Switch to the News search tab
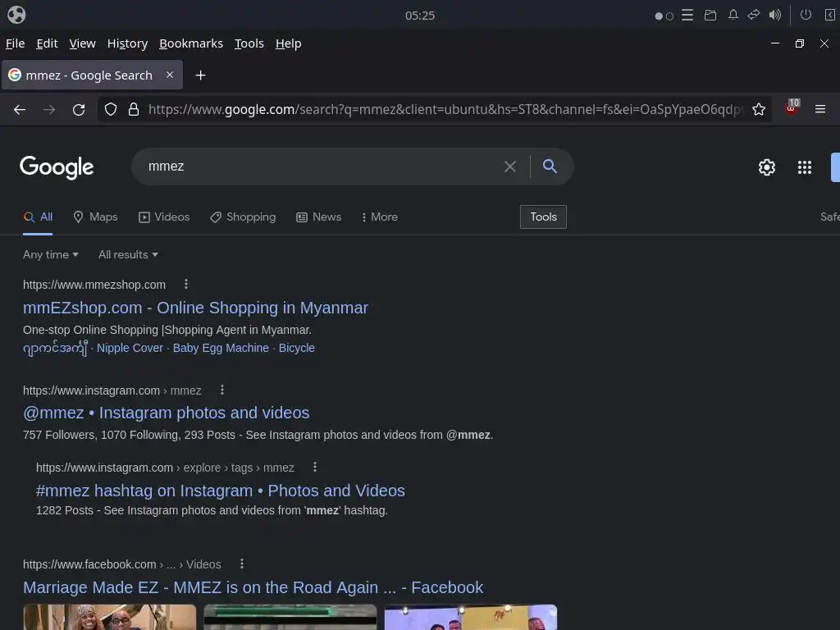Viewport: 840px width, 630px height. tap(319, 217)
